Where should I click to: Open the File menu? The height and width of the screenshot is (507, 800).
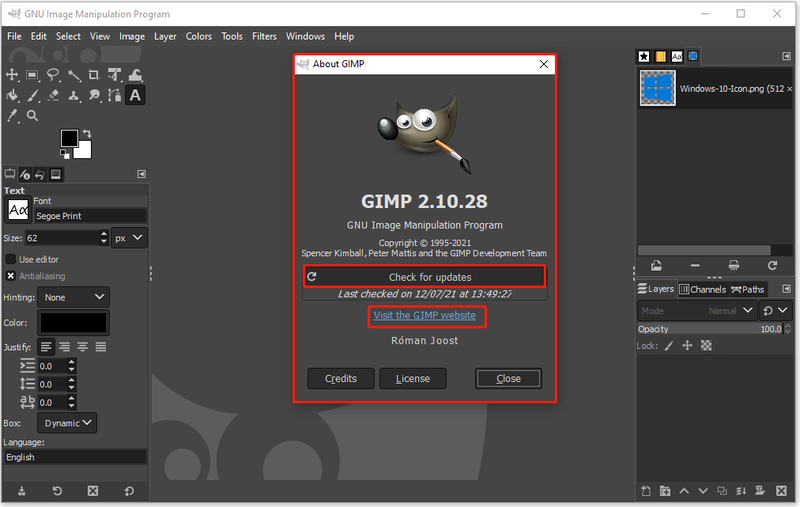pyautogui.click(x=14, y=36)
